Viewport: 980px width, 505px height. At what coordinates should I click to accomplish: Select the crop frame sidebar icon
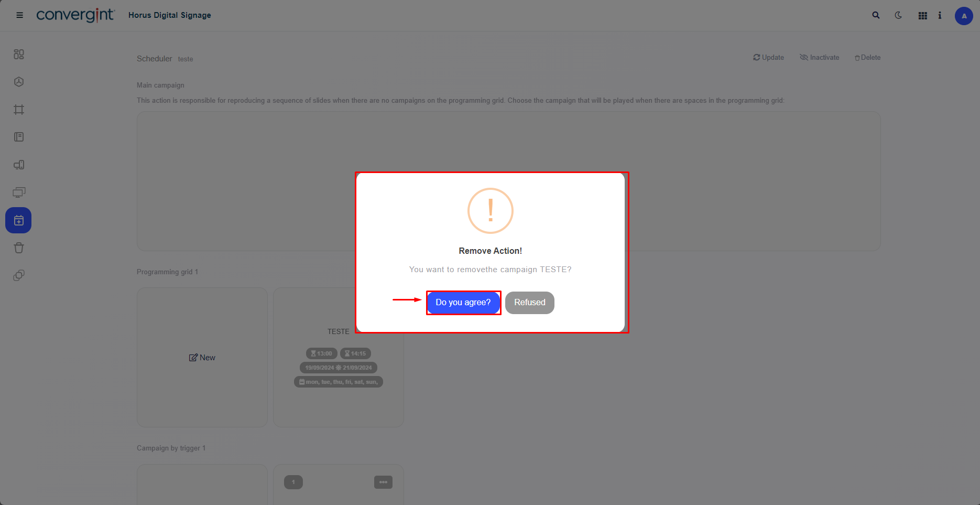19,110
